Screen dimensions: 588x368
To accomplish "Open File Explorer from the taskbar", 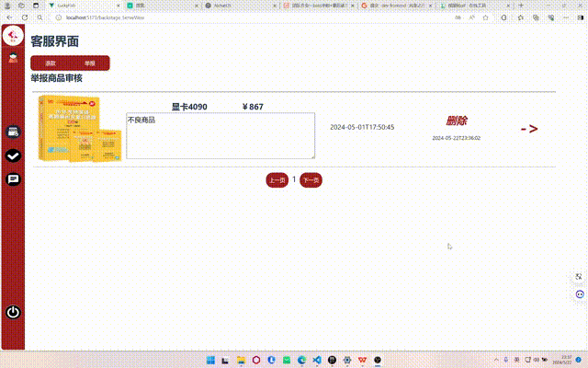I will pyautogui.click(x=241, y=360).
